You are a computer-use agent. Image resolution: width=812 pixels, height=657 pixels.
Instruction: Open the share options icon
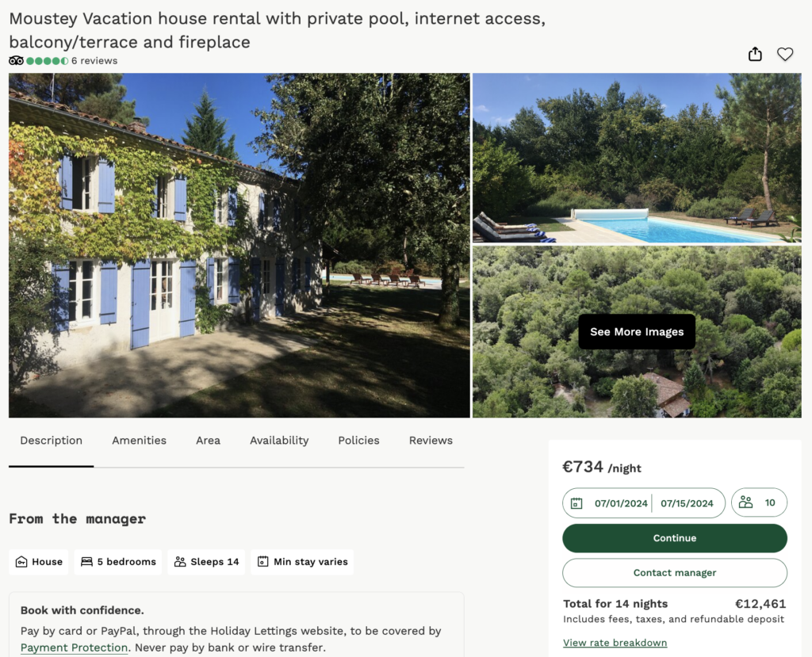[754, 54]
